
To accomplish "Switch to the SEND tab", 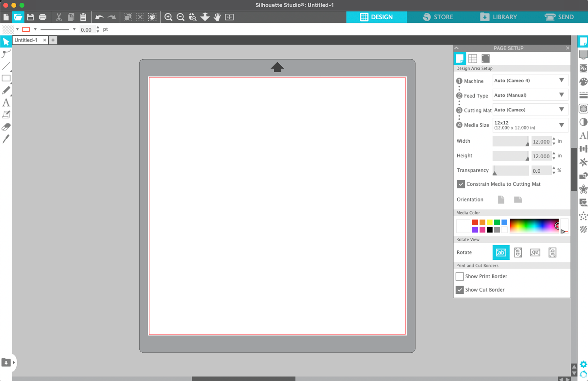I will pyautogui.click(x=559, y=17).
